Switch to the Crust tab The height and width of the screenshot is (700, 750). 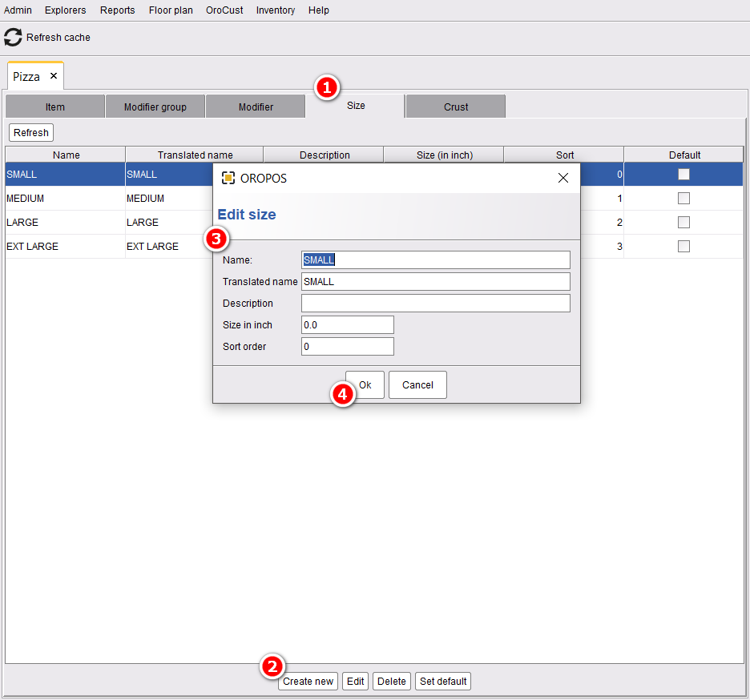456,107
